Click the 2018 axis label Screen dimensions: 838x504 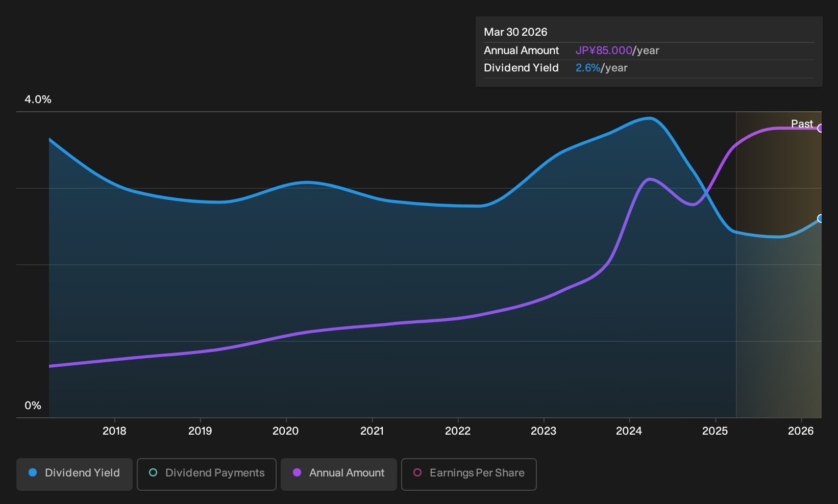(x=114, y=431)
